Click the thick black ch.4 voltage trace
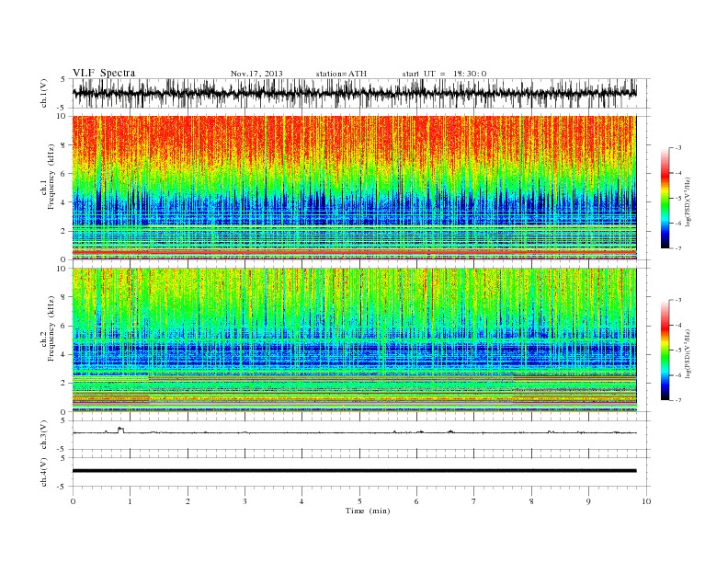 [354, 471]
